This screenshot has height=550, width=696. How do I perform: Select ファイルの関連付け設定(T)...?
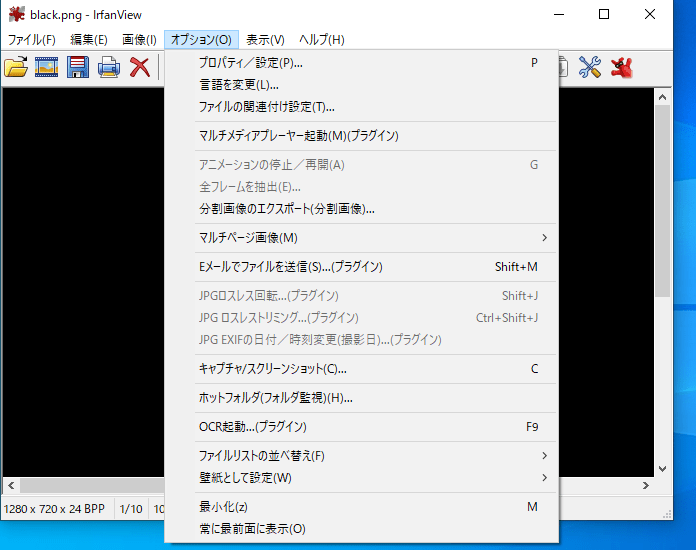click(x=362, y=107)
